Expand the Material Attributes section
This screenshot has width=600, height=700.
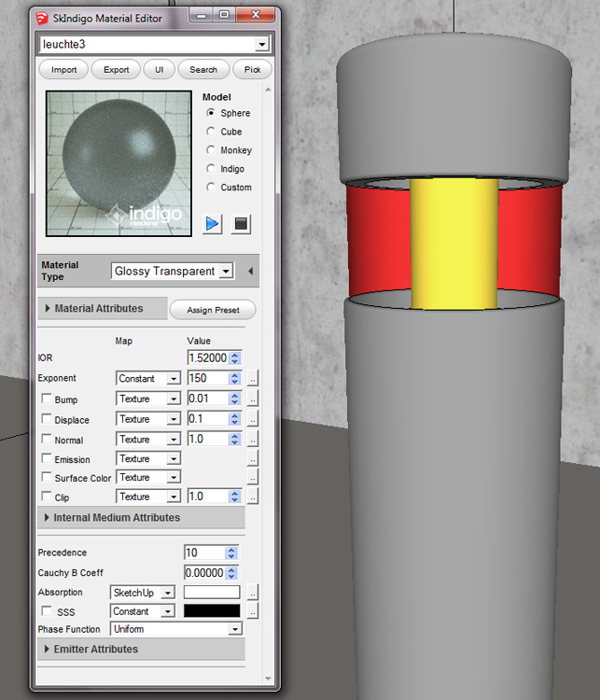coord(99,308)
